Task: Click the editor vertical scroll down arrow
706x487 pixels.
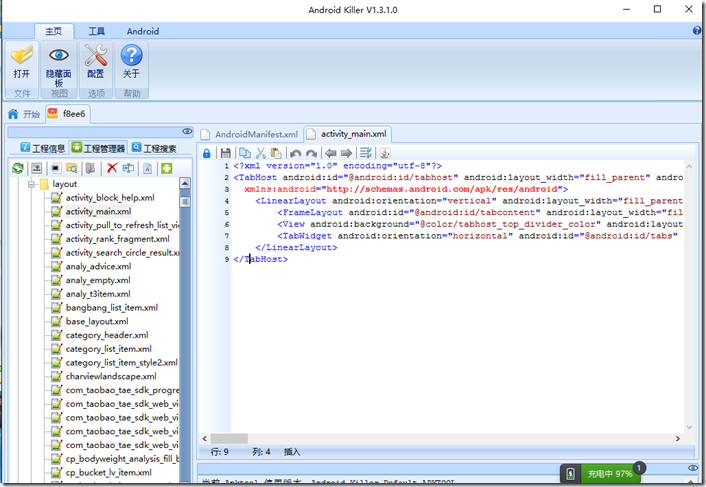Action: point(689,427)
